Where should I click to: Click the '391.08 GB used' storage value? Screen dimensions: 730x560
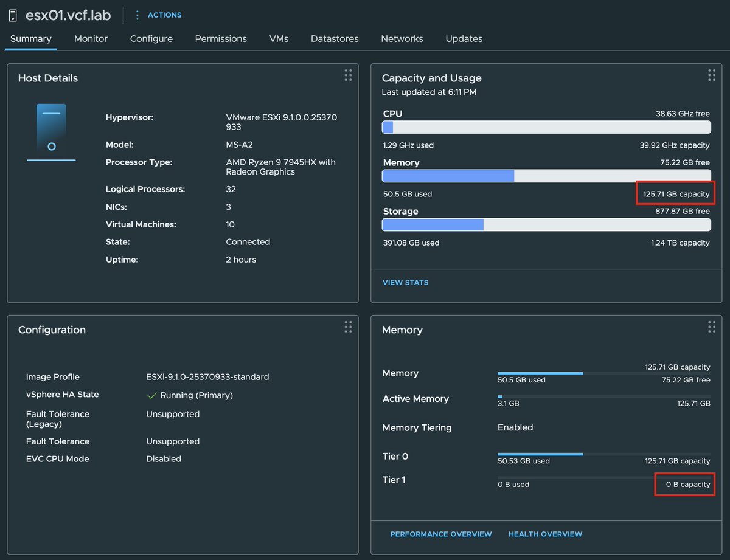pyautogui.click(x=411, y=243)
